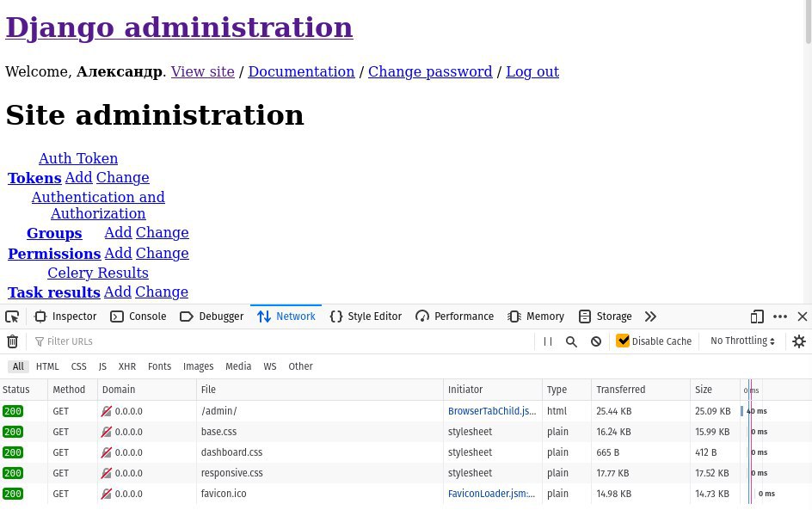Open the Style Editor tab

click(366, 316)
